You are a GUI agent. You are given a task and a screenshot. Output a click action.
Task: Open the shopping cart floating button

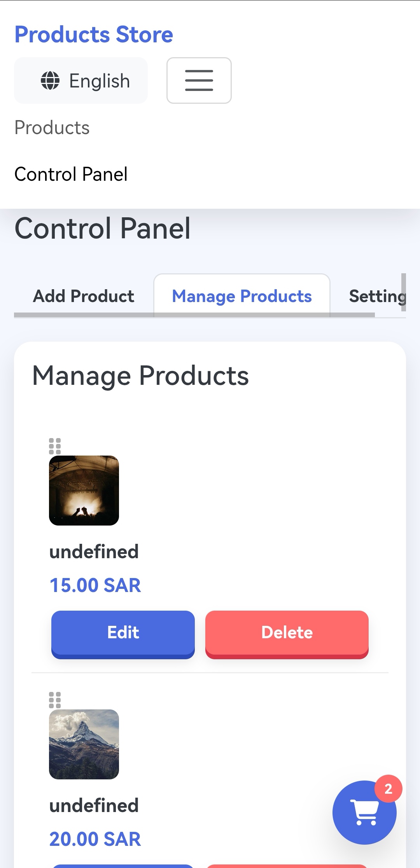click(364, 812)
